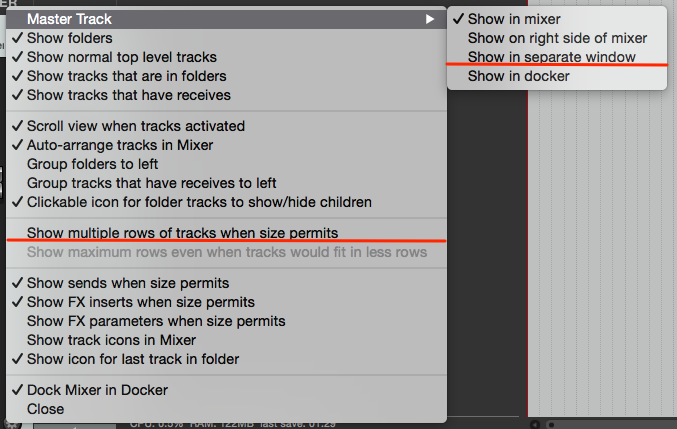Choose Show in separate window

click(x=551, y=57)
